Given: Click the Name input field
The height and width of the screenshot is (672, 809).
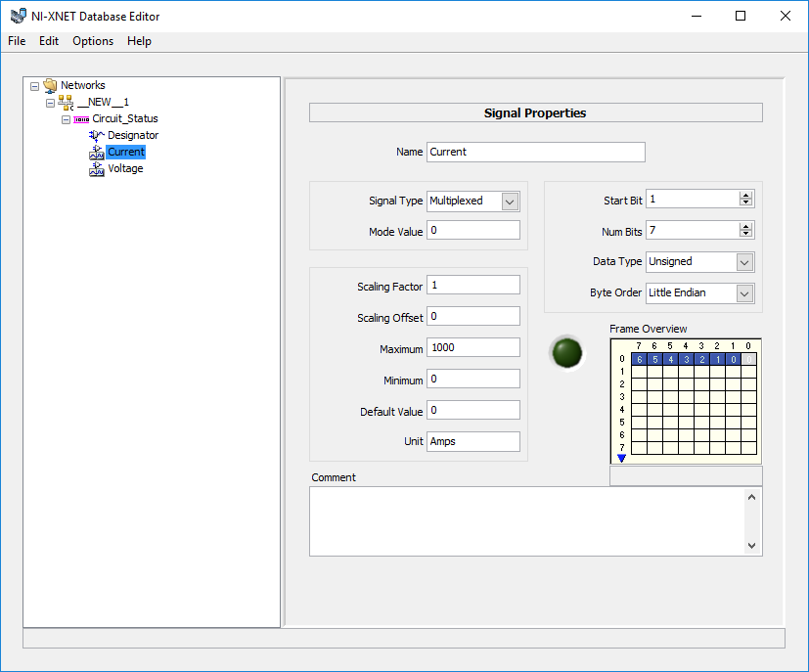Looking at the screenshot, I should click(535, 153).
